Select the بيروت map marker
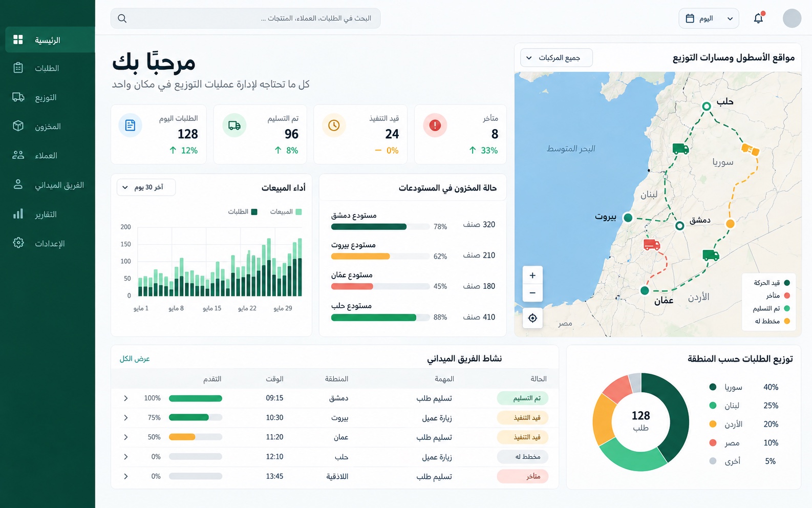The height and width of the screenshot is (508, 812). click(x=628, y=218)
